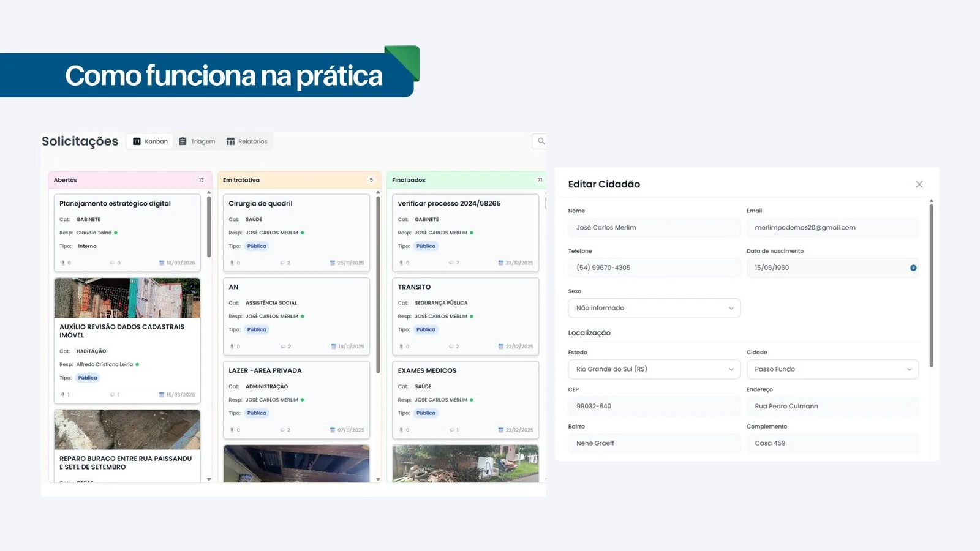Click the attachment icon on AUXÍLIO REVISÃO card
This screenshot has height=551, width=980.
[63, 395]
